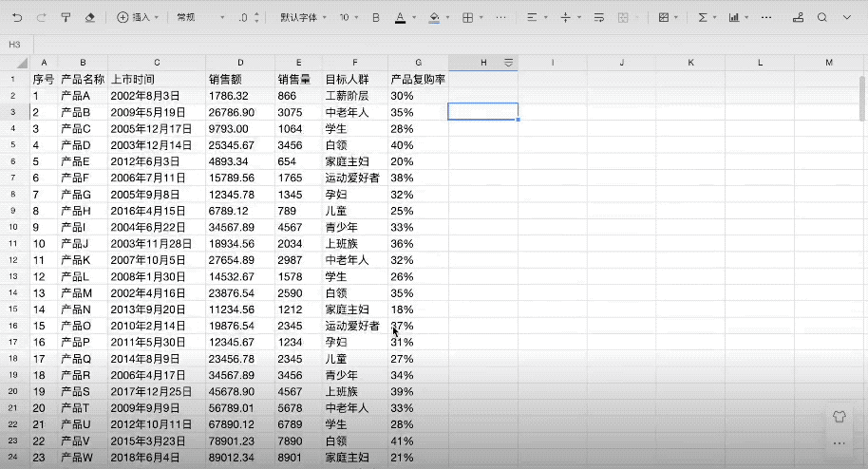Open the search magnifier icon

coord(822,17)
